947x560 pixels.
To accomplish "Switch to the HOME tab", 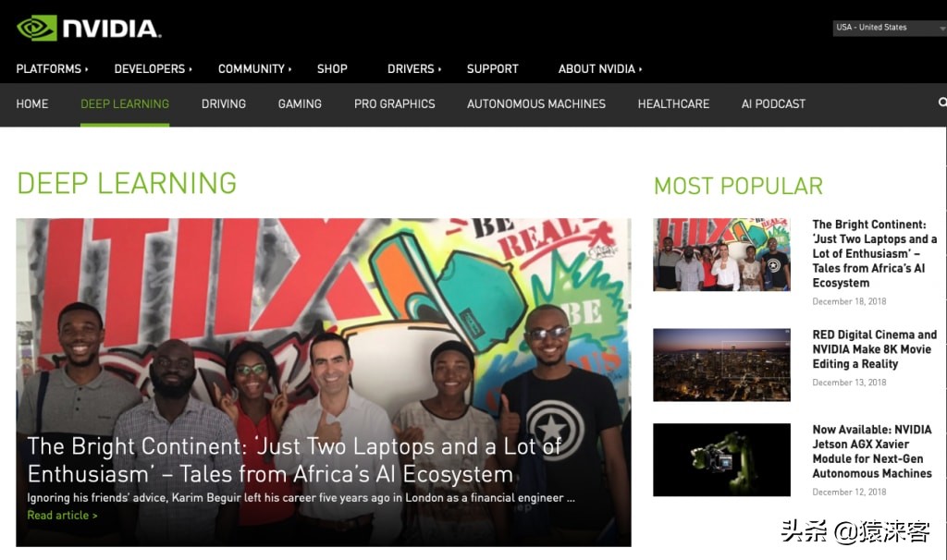I will tap(32, 103).
